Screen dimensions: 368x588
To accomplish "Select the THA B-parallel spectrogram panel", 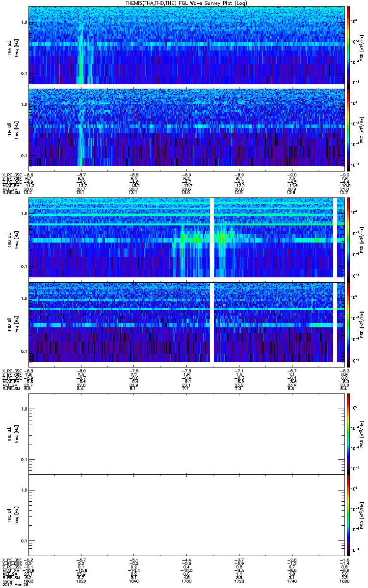I will [x=187, y=127].
